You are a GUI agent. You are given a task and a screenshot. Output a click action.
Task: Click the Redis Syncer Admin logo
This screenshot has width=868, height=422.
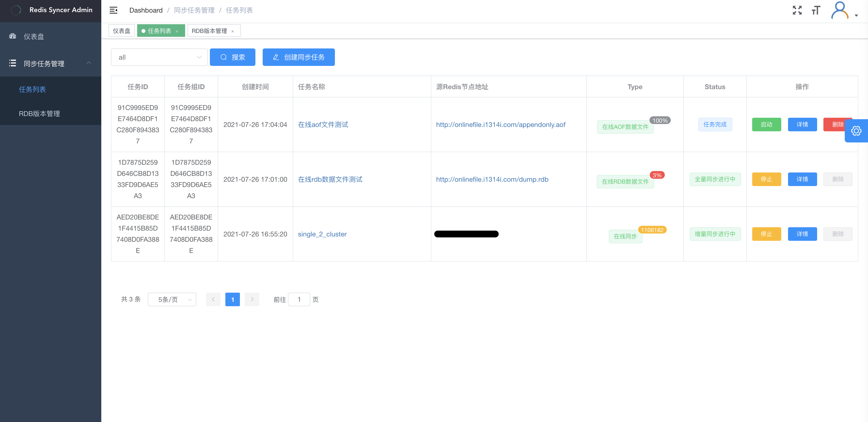[x=16, y=10]
